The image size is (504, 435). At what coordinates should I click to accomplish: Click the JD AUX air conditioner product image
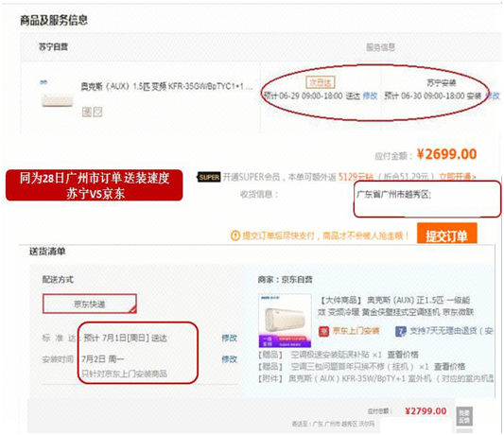[286, 321]
